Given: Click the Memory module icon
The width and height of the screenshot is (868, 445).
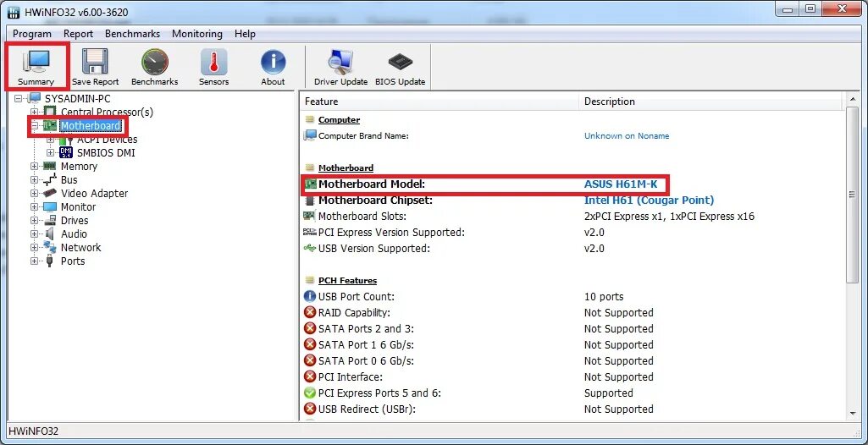Looking at the screenshot, I should point(50,166).
